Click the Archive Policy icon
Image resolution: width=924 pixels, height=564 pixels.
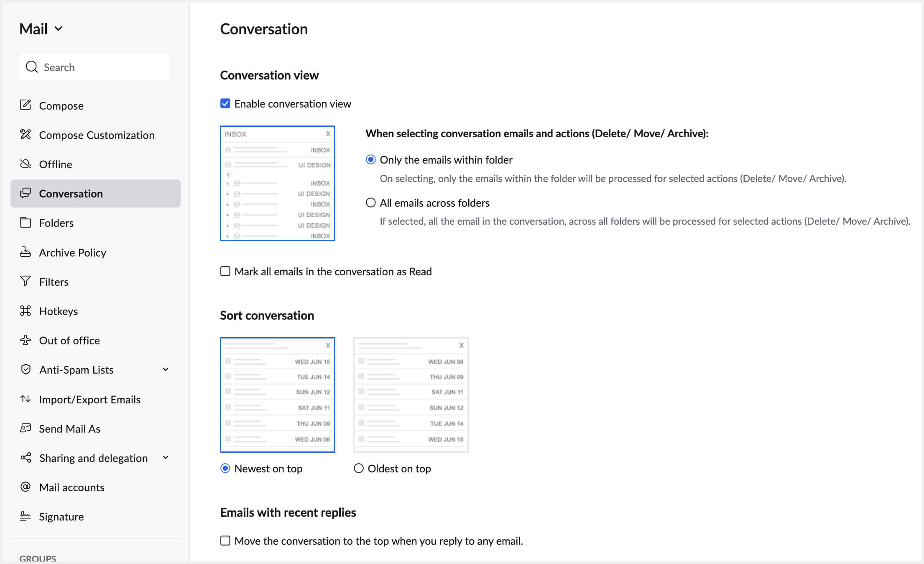click(25, 252)
